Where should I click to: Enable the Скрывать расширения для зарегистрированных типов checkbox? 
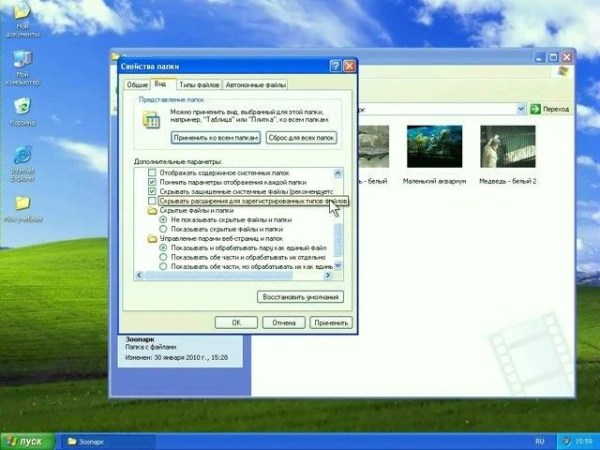[x=152, y=201]
